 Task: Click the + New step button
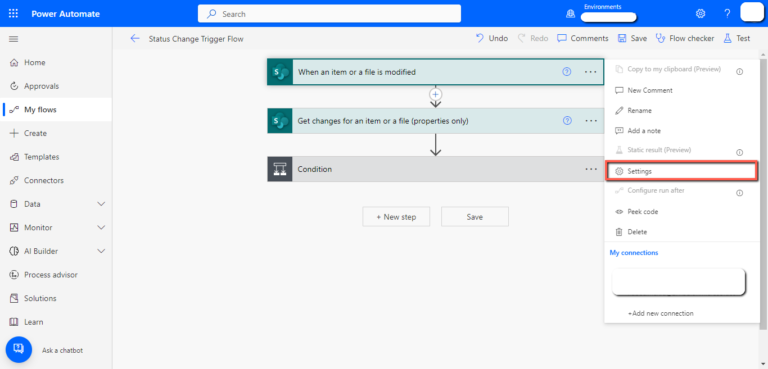pos(396,217)
